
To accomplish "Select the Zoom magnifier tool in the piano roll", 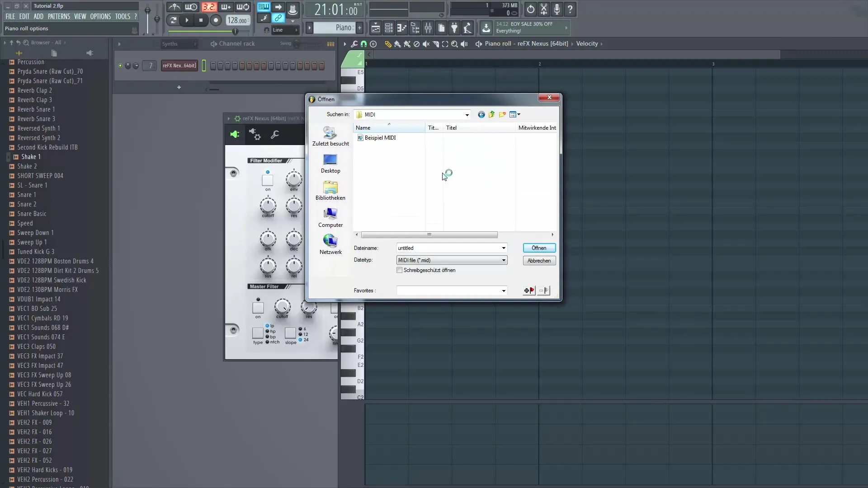I will click(x=454, y=43).
